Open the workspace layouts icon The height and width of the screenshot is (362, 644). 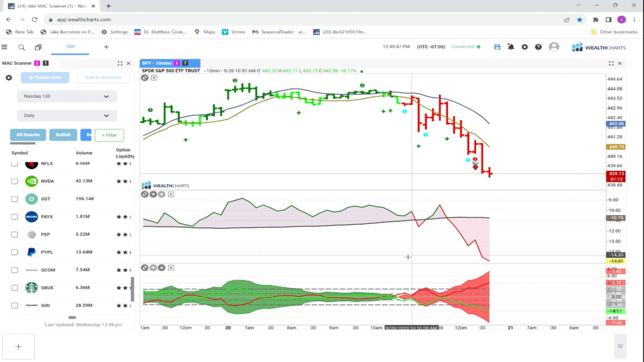click(x=38, y=47)
